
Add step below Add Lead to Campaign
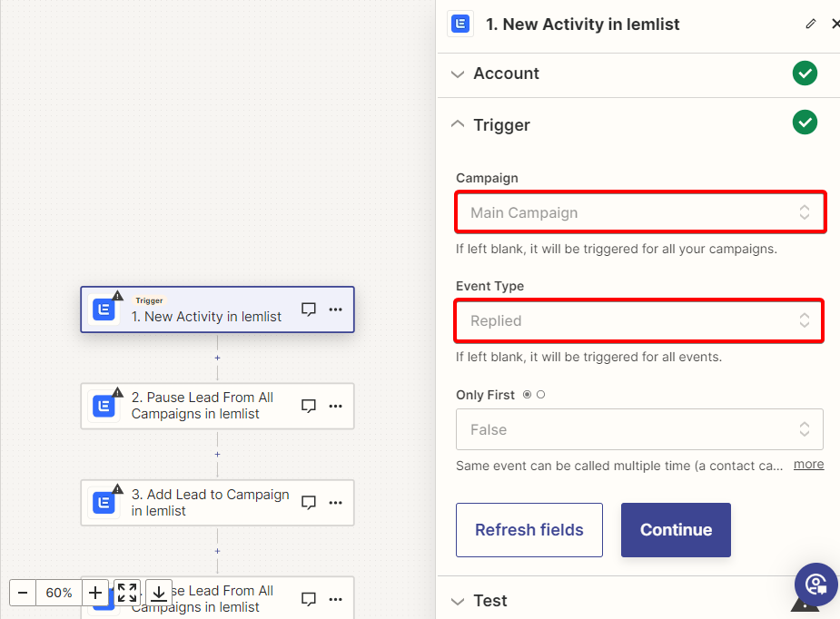[x=218, y=551]
